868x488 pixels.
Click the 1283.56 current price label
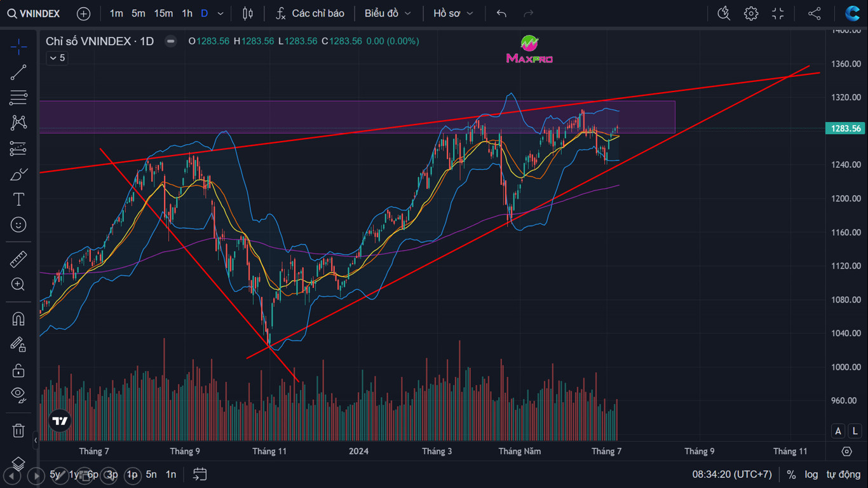point(846,128)
